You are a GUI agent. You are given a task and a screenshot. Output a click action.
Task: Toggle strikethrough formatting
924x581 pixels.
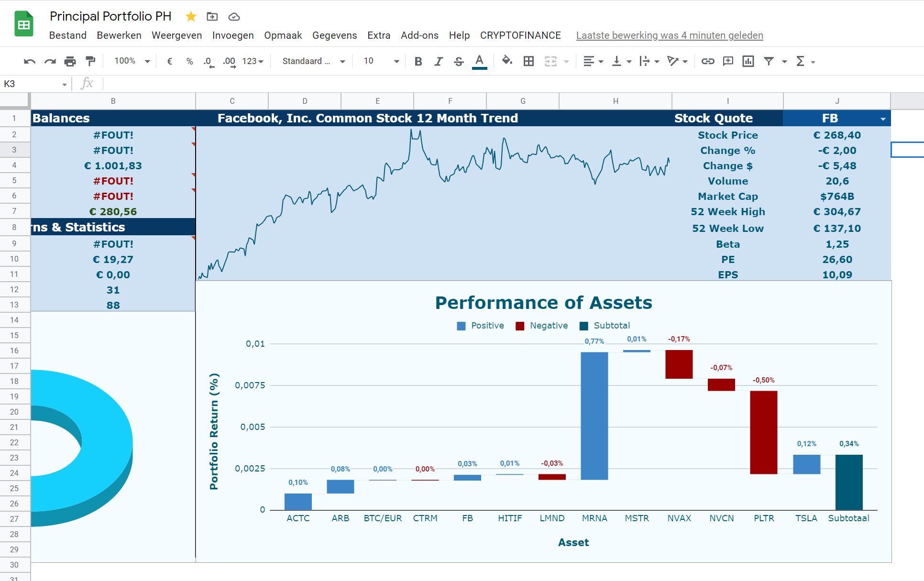[x=459, y=61]
